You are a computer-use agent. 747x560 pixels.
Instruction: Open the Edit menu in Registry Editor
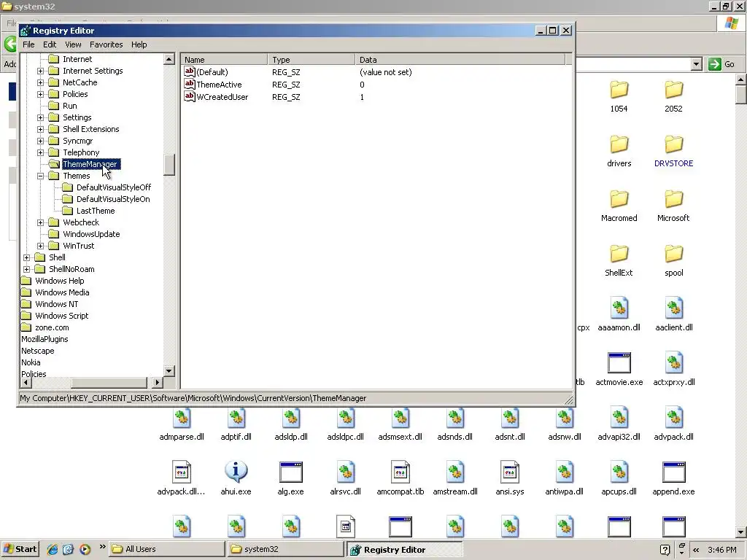pos(50,44)
